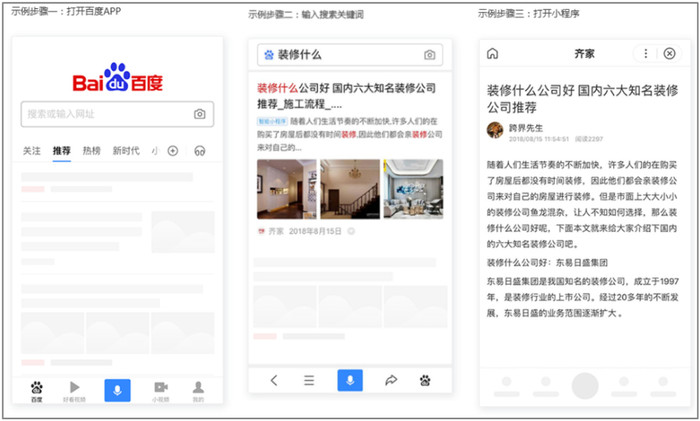Open the search result titled 装修什么公司好

pos(346,96)
